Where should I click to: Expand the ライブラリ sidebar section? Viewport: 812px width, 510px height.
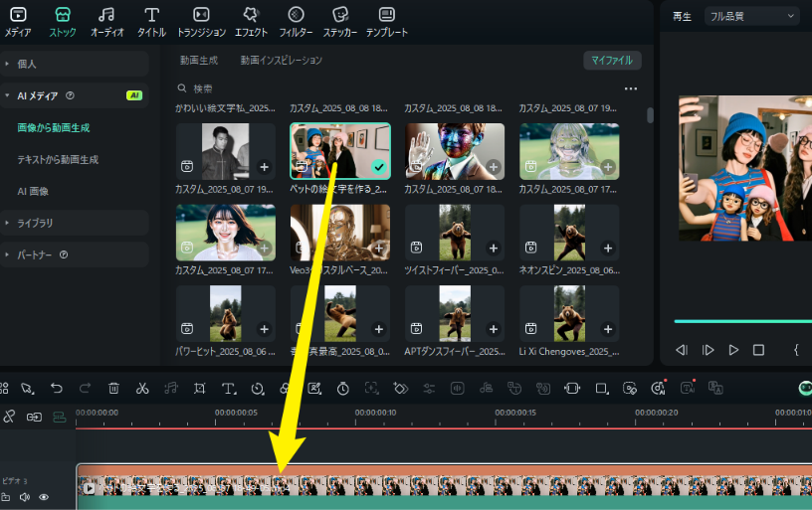(75, 223)
